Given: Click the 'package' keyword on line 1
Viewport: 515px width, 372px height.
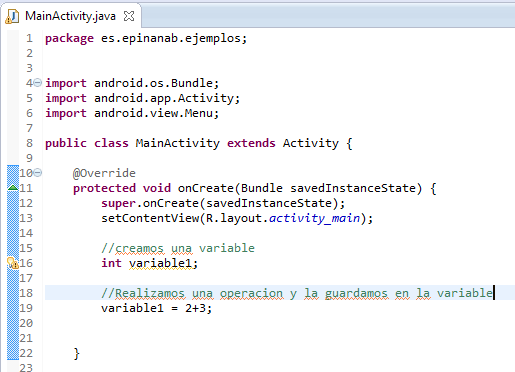Looking at the screenshot, I should (x=69, y=39).
